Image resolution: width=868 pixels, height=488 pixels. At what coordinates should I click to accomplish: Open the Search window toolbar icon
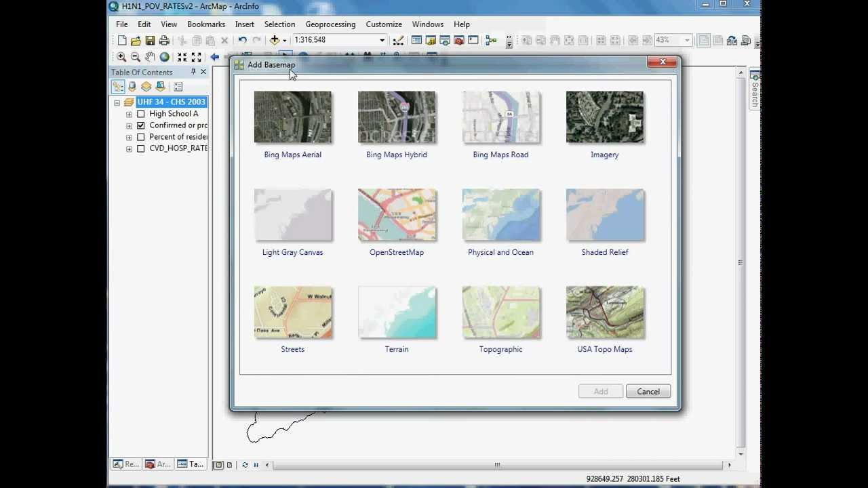coord(445,41)
